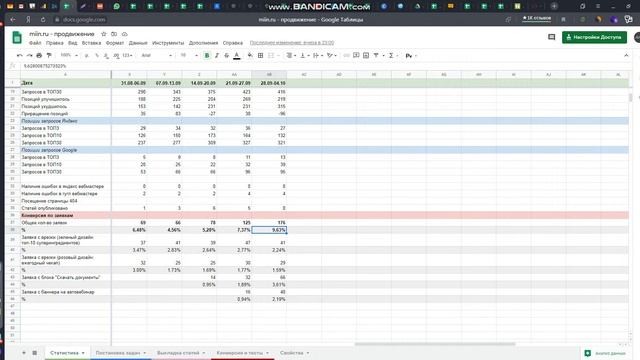Open the Справка menu

click(233, 43)
